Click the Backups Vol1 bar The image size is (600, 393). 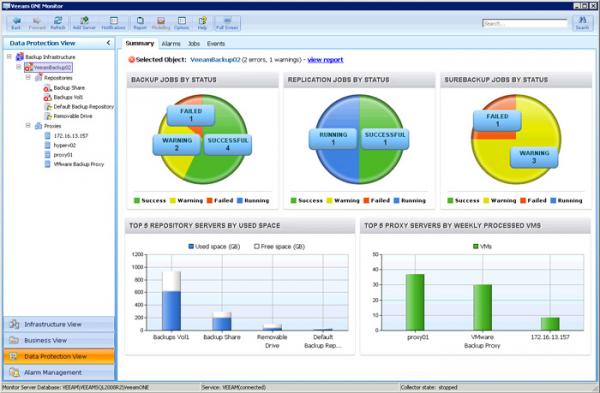point(171,301)
